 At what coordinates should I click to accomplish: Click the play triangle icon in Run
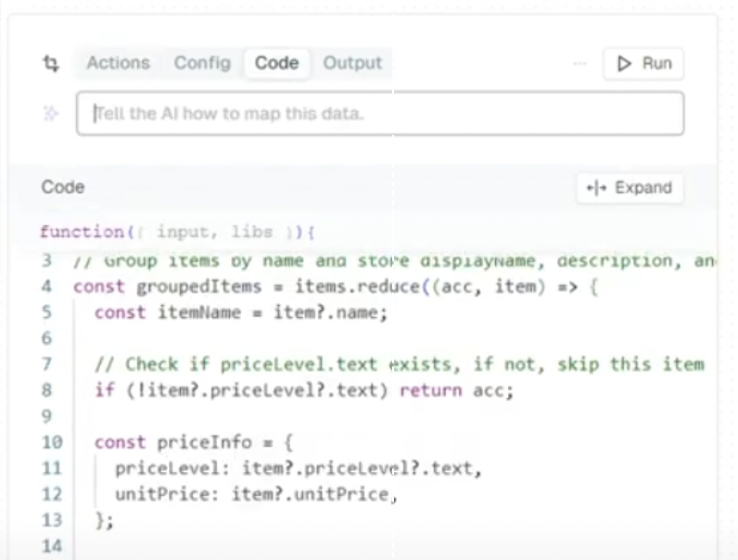[624, 64]
